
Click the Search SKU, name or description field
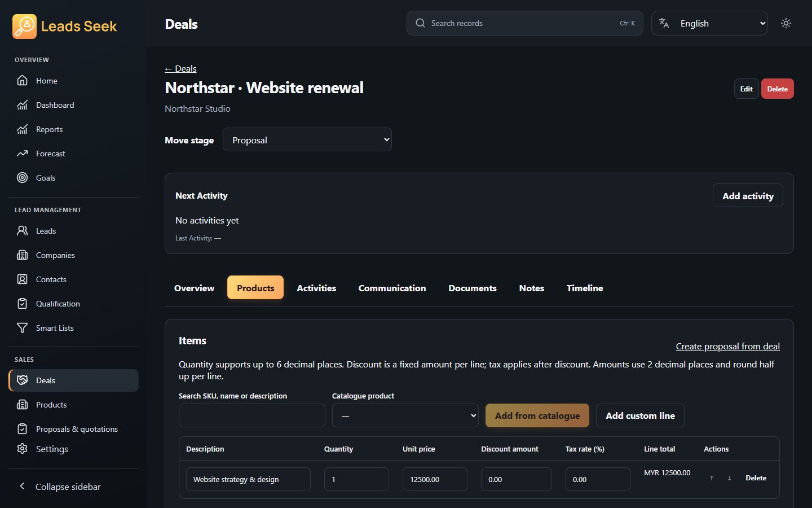click(x=252, y=415)
